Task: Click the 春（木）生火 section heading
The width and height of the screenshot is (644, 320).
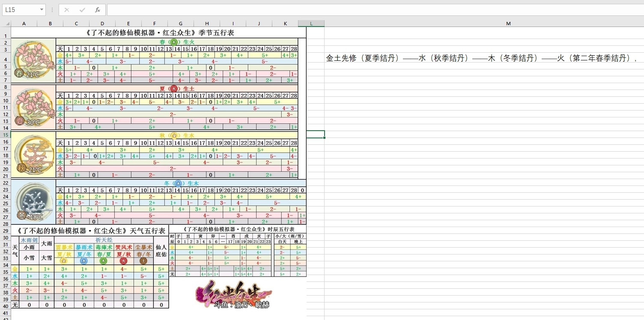Action: click(177, 42)
